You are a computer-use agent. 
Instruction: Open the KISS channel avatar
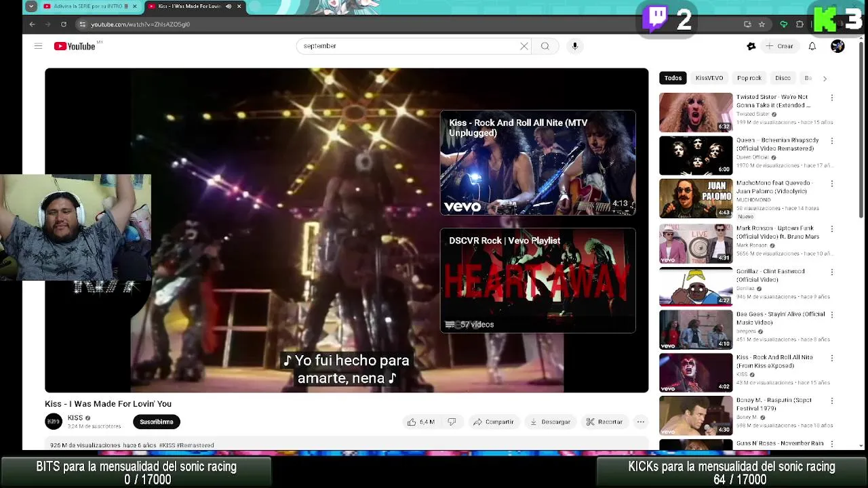pyautogui.click(x=54, y=422)
